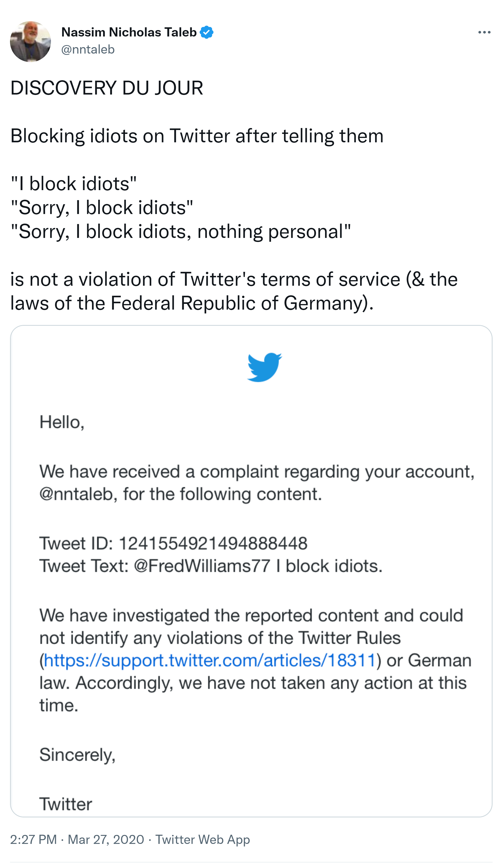This screenshot has height=868, width=496.
Task: Open the support.twitter.com/articles/18311 link
Action: click(x=210, y=660)
